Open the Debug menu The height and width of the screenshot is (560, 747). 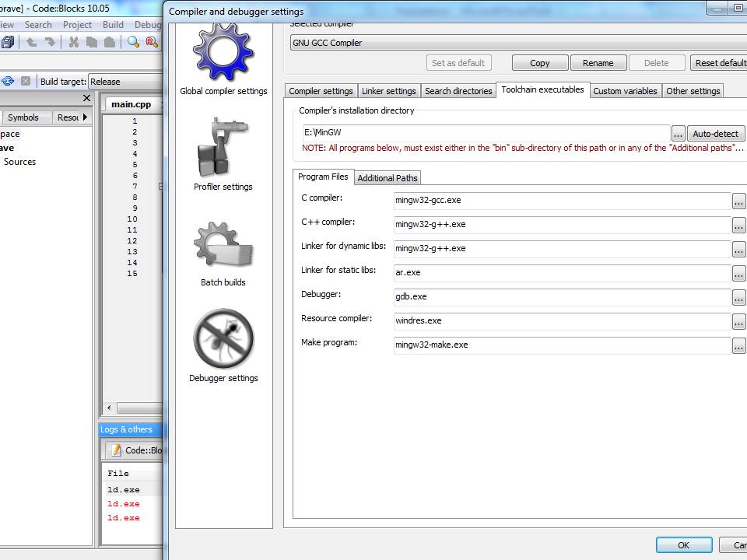tap(148, 24)
